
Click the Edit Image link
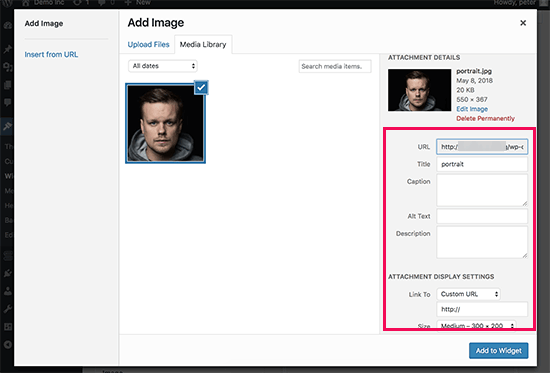472,109
